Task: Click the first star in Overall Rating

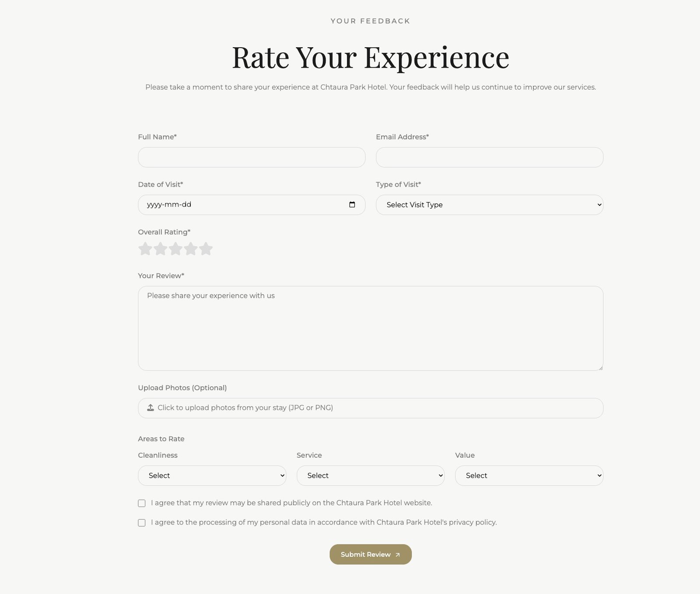Action: coord(146,248)
